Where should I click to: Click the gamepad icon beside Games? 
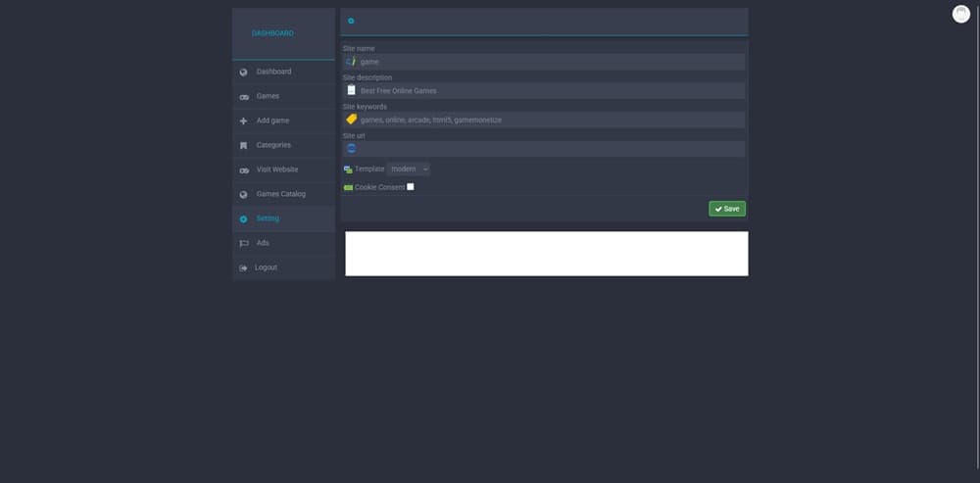pos(243,97)
